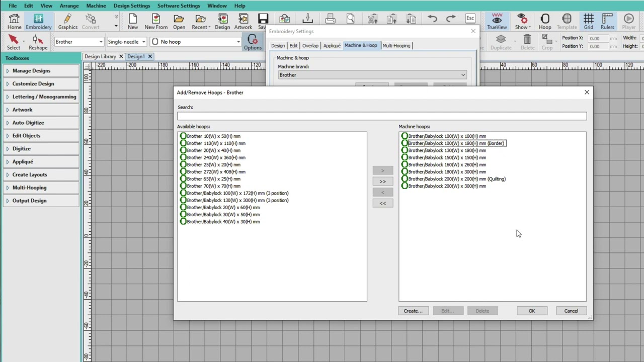Click the Print Preview magnifier icon
The width and height of the screenshot is (644, 362).
[x=351, y=19]
